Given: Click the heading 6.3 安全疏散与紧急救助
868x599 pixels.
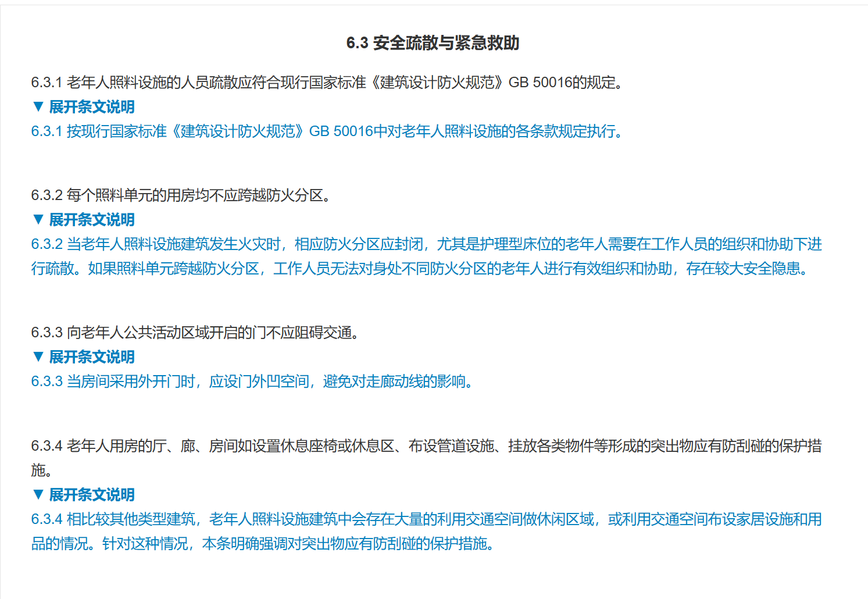Looking at the screenshot, I should tap(433, 43).
